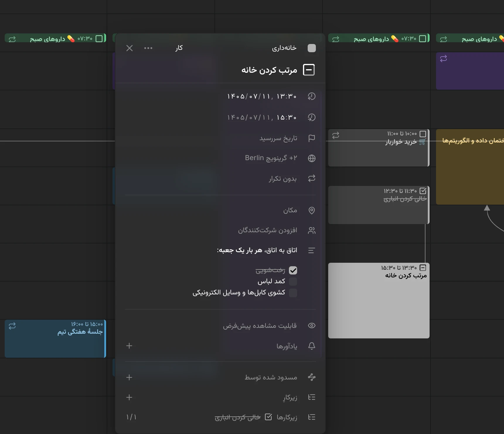Click the clock icon beside ۱۳:۳۰ start time
Screen dimensions: 504x434
point(312,96)
